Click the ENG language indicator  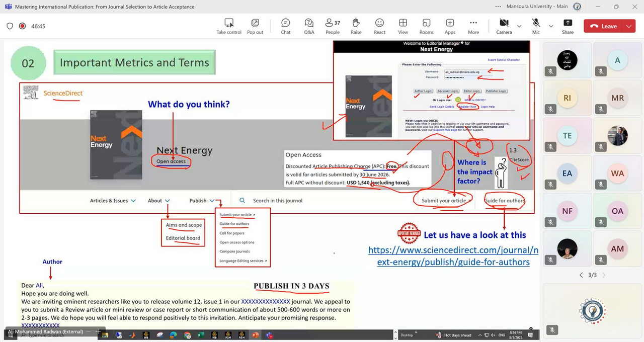[501, 335]
